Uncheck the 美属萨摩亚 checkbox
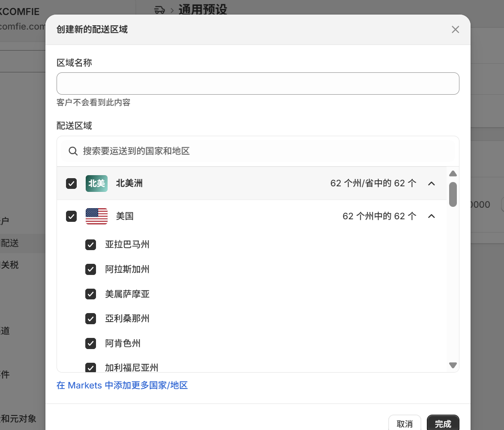504x430 pixels. 91,294
